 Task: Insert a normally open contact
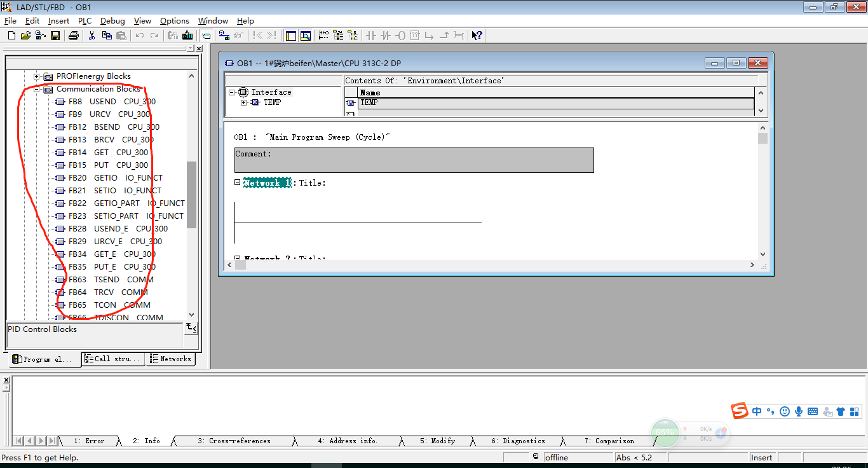371,36
